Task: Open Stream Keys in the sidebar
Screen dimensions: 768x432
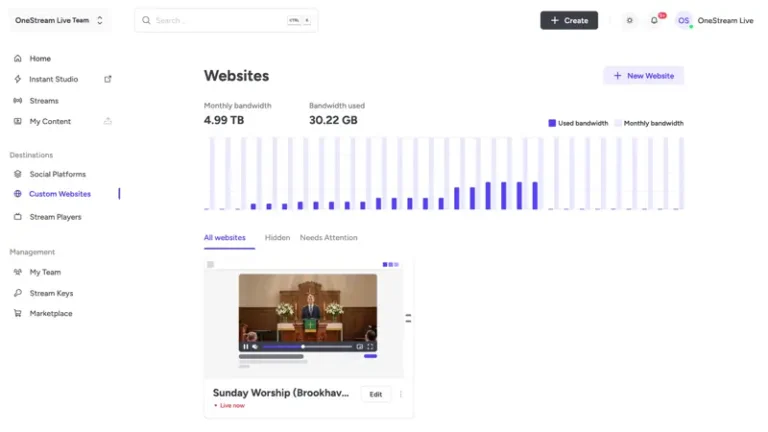Action: click(51, 293)
